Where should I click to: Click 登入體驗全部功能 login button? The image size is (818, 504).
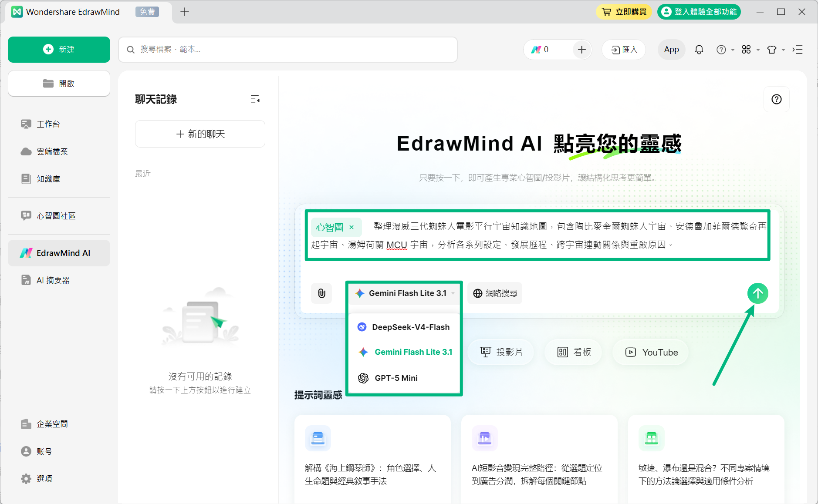tap(699, 12)
